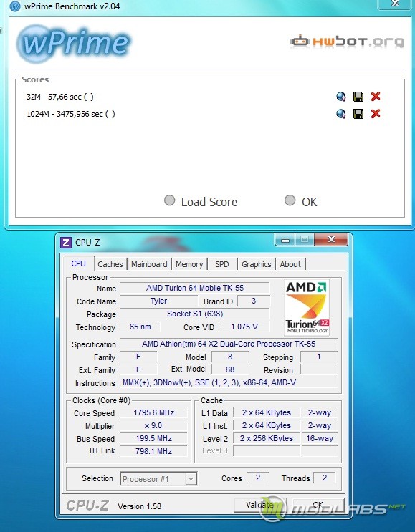Submit the 1024M score via globe icon
This screenshot has width=415, height=532.
(x=340, y=114)
